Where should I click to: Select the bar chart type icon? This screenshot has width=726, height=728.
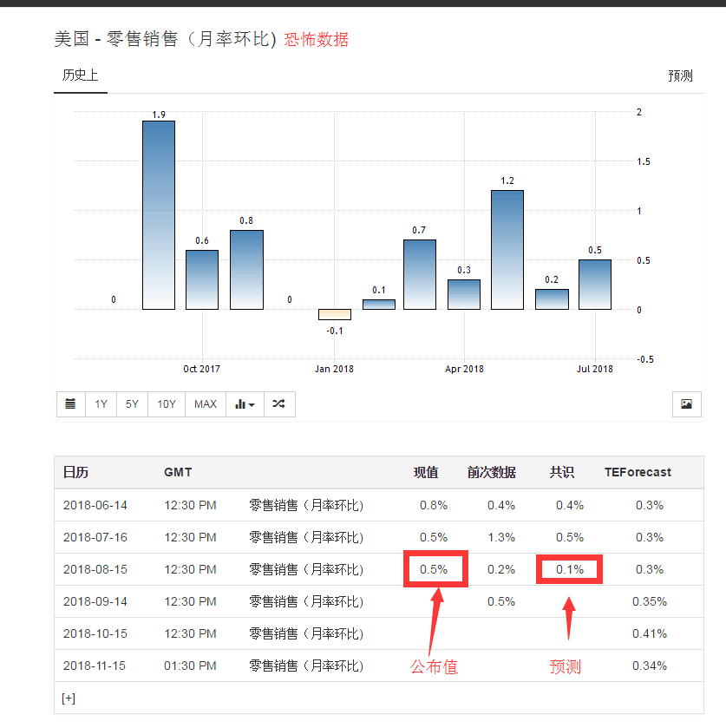pyautogui.click(x=242, y=403)
